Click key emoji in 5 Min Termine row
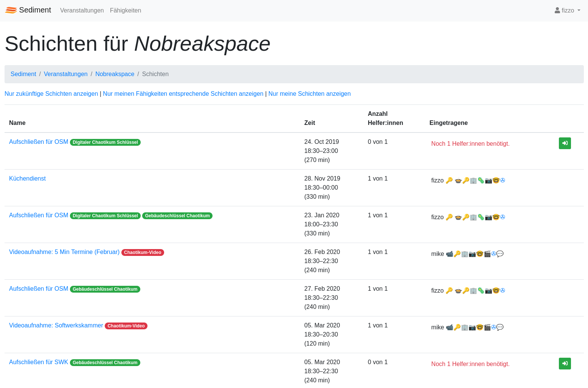Screen dimensions: 588x388 pos(457,254)
